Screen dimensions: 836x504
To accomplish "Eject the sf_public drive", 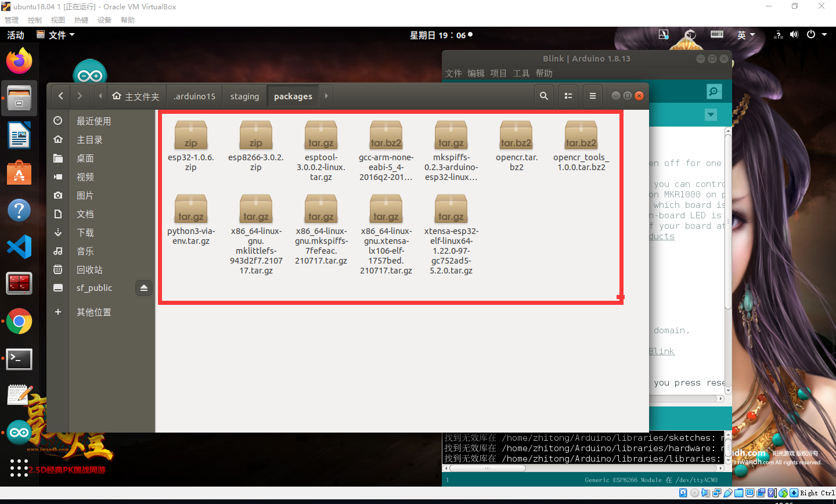I will point(144,287).
